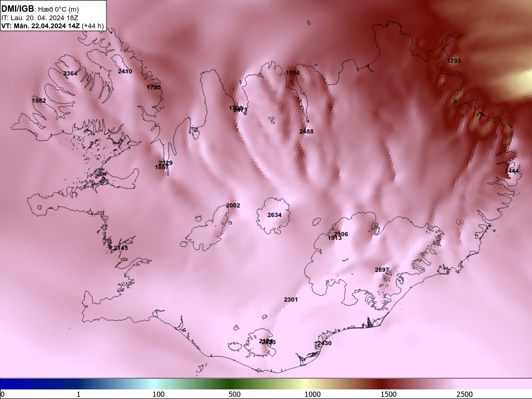Click the map value 1514
Viewport: 532px width, 399px height.
point(293,73)
